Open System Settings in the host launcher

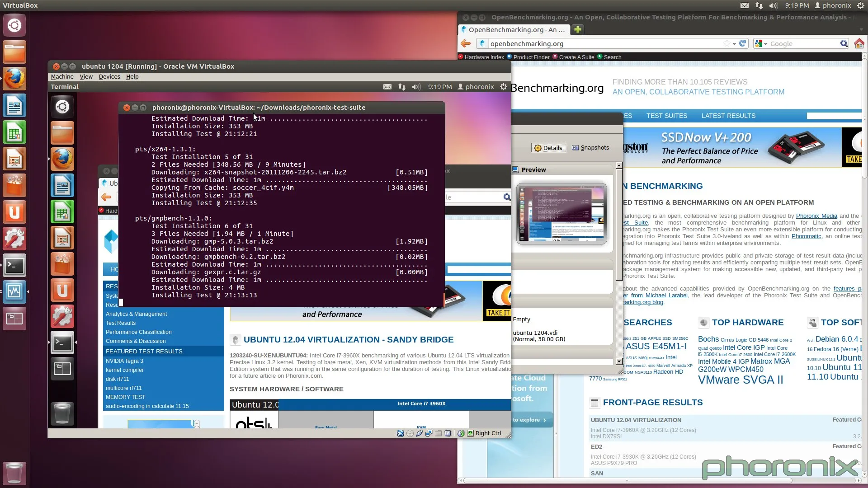tap(14, 239)
